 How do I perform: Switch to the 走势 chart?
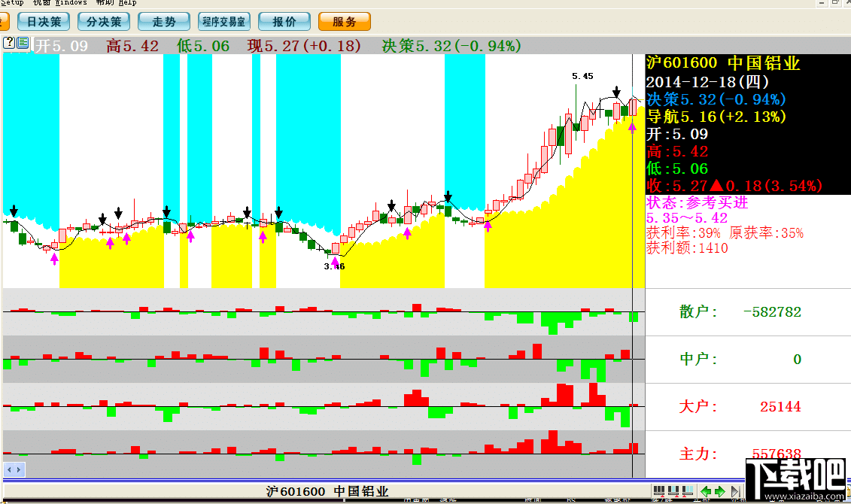(x=164, y=22)
